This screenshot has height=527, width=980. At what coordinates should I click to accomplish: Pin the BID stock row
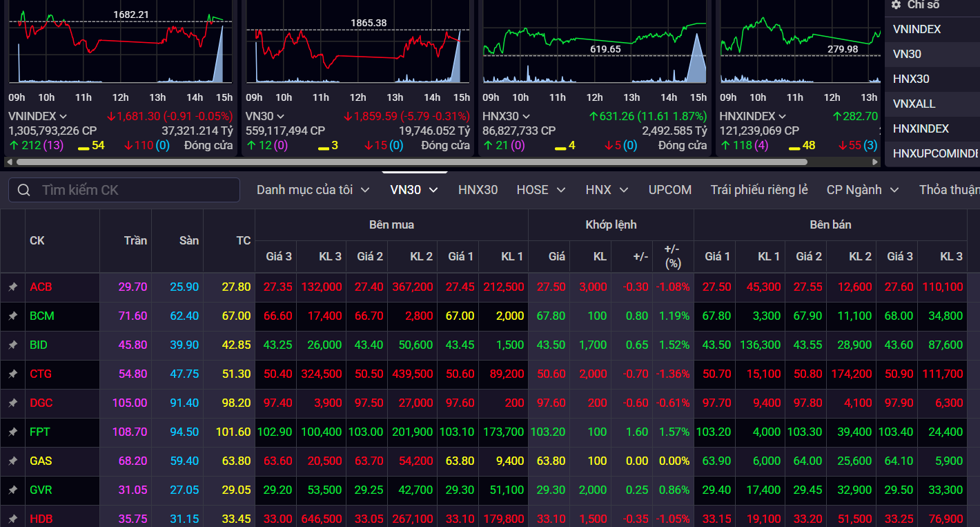point(12,345)
